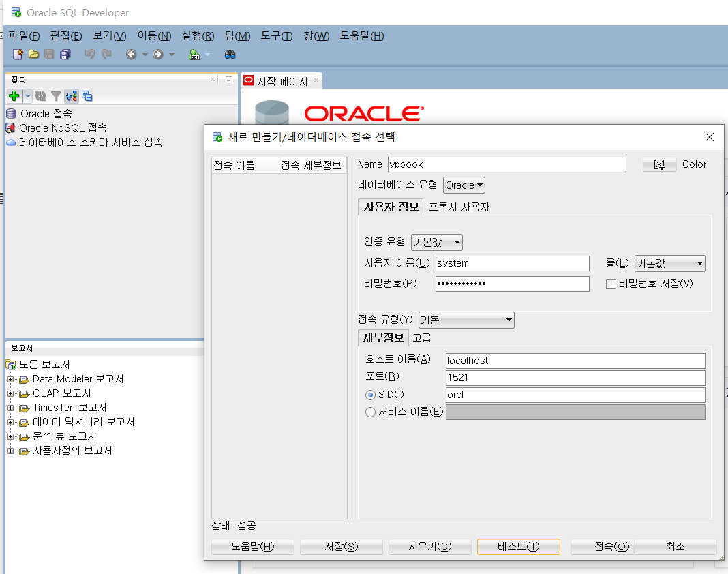Expand the Data Modeler 보고서 node
This screenshot has width=728, height=574.
[x=10, y=380]
